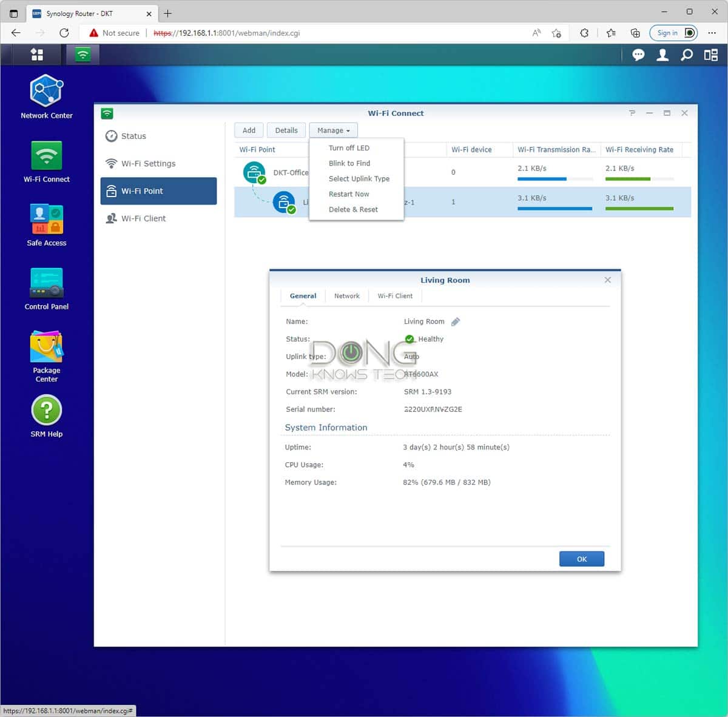Click the Not secure site warning

(x=114, y=33)
